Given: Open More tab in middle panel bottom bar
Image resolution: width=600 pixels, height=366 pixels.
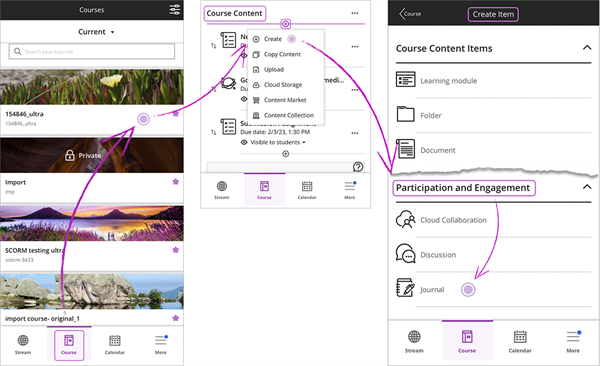Looking at the screenshot, I should pyautogui.click(x=350, y=190).
